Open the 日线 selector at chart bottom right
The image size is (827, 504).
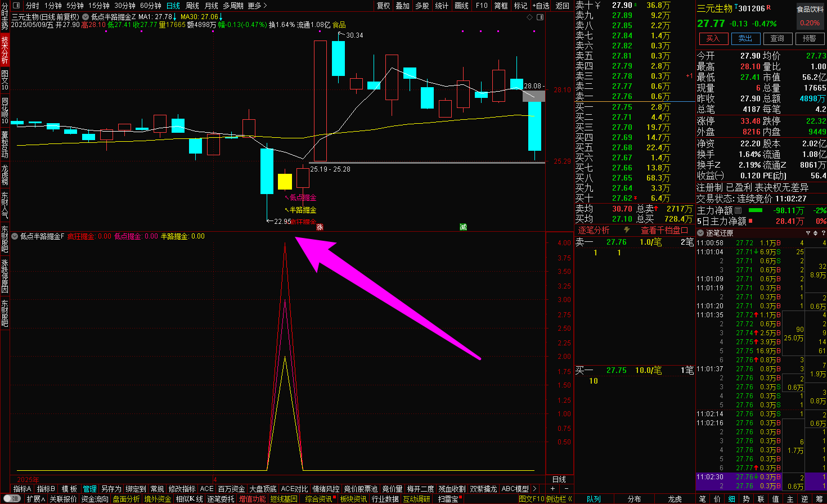[x=559, y=479]
